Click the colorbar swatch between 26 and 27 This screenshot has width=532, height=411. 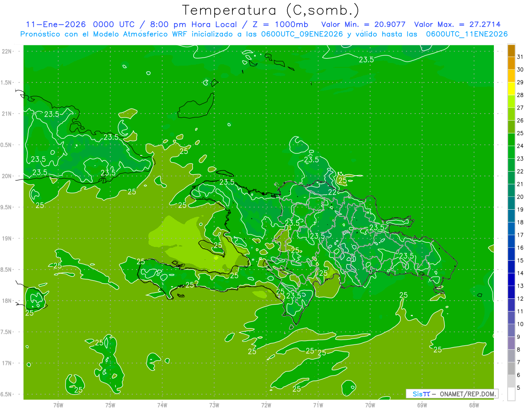[511, 114]
